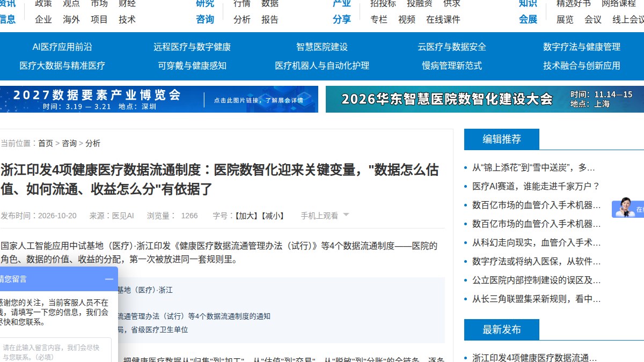
Task: Click the 最新发布 section tab
Action: (x=502, y=330)
